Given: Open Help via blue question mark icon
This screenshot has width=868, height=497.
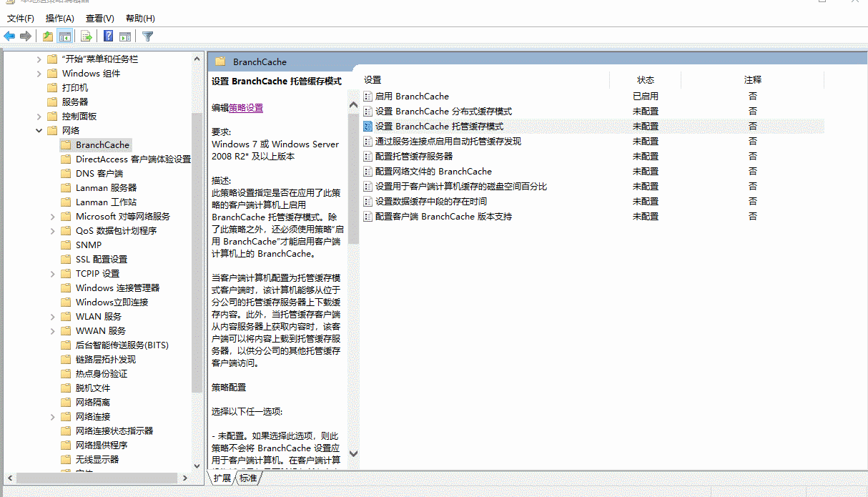Looking at the screenshot, I should coord(109,36).
